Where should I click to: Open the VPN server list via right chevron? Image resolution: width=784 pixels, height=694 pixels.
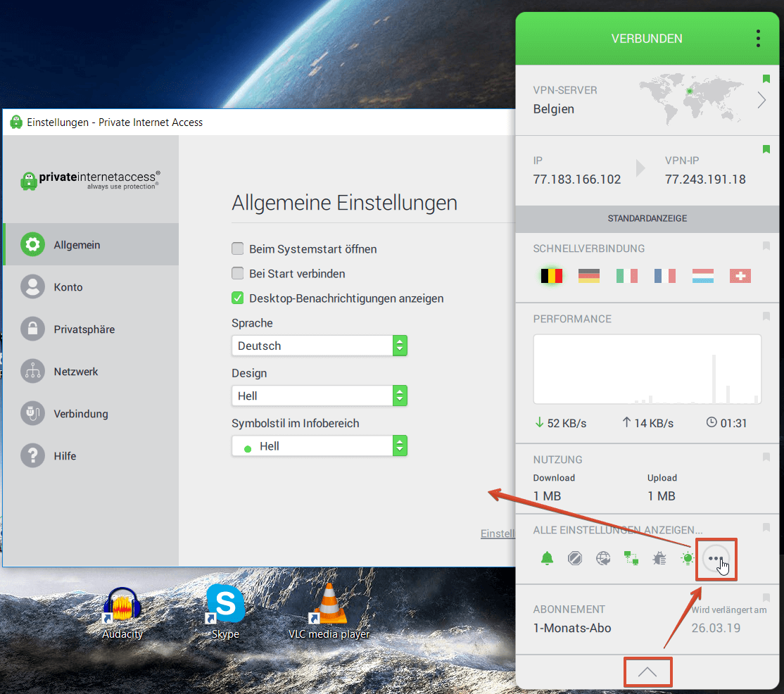click(761, 100)
